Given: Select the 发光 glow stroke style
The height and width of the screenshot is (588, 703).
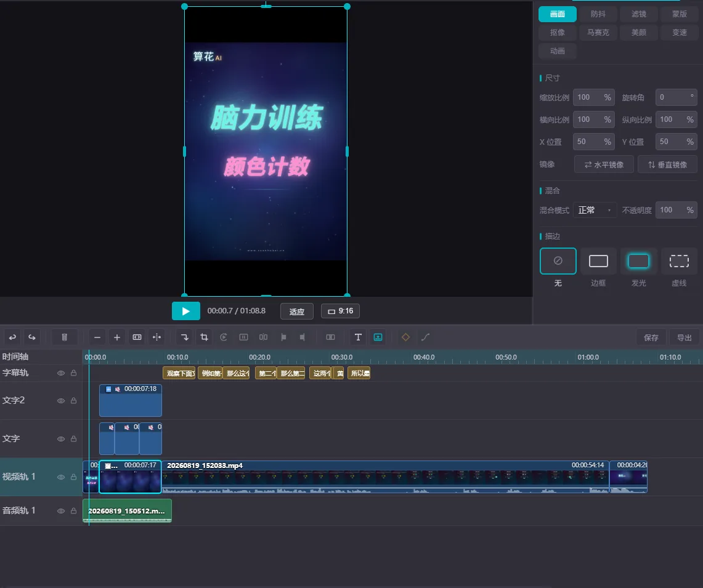Looking at the screenshot, I should point(638,261).
